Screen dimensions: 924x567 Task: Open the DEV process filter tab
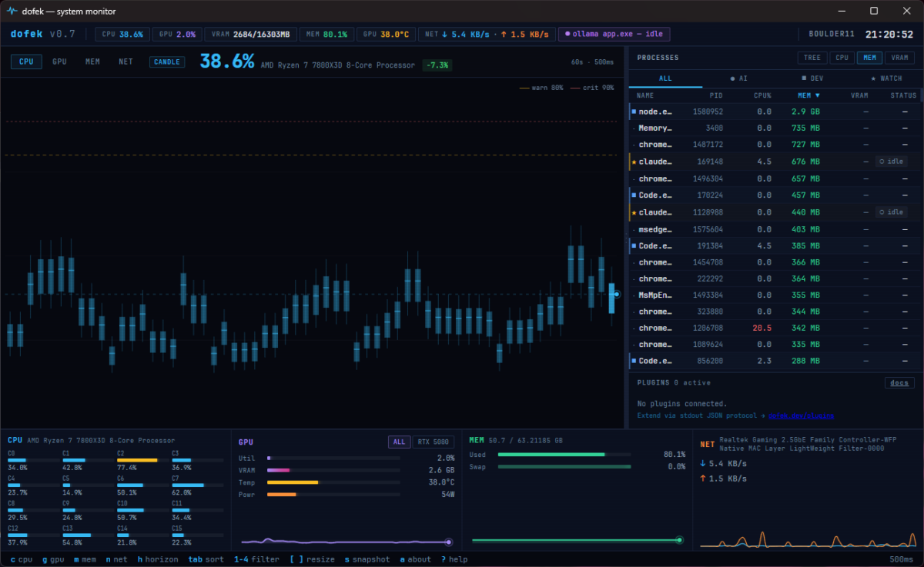pos(811,78)
